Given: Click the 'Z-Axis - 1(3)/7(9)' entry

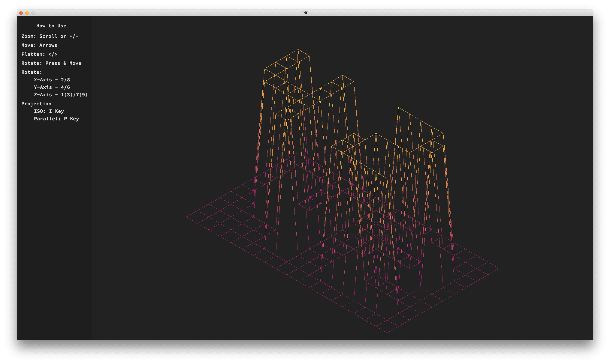Looking at the screenshot, I should [61, 95].
